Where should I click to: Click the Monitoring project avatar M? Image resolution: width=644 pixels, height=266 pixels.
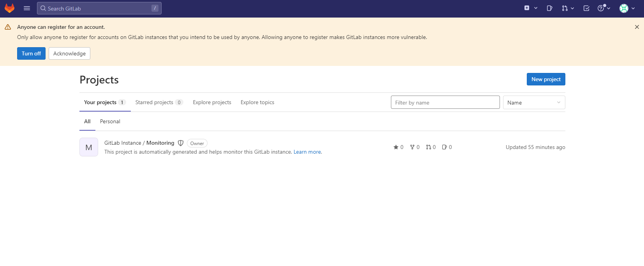coord(89,147)
